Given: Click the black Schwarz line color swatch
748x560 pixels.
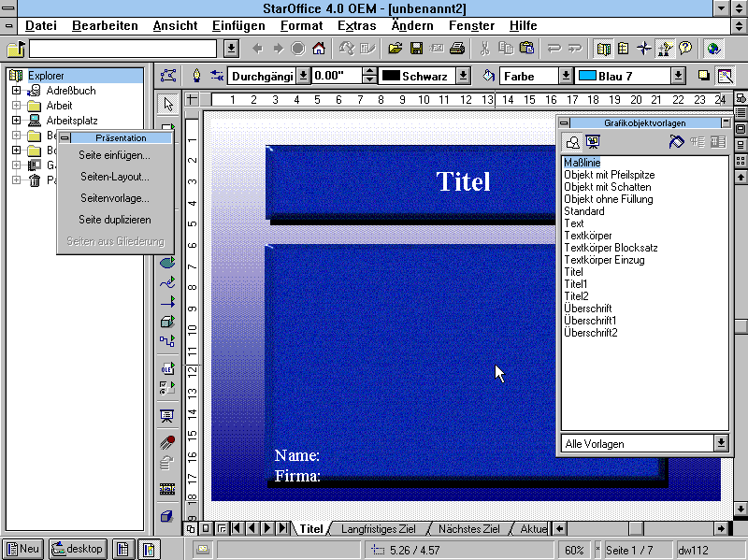Looking at the screenshot, I should pos(391,77).
